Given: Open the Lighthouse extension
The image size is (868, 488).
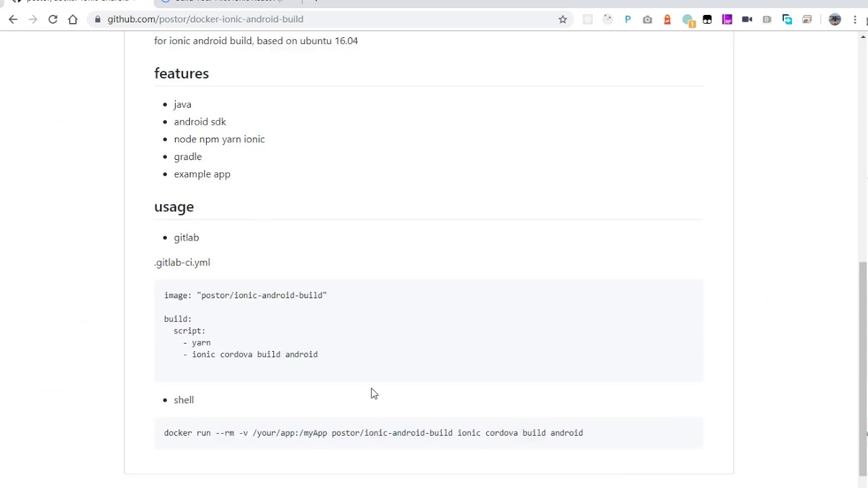Looking at the screenshot, I should click(x=667, y=20).
